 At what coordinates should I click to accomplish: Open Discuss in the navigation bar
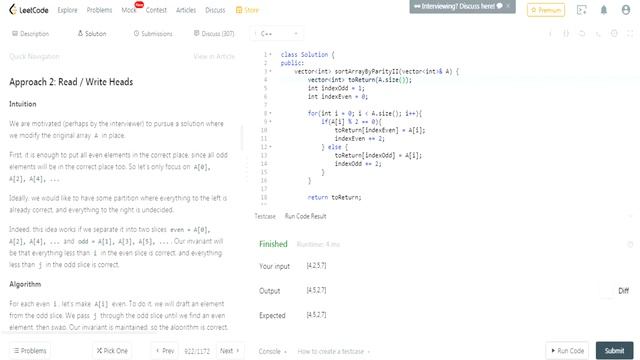[x=215, y=10]
